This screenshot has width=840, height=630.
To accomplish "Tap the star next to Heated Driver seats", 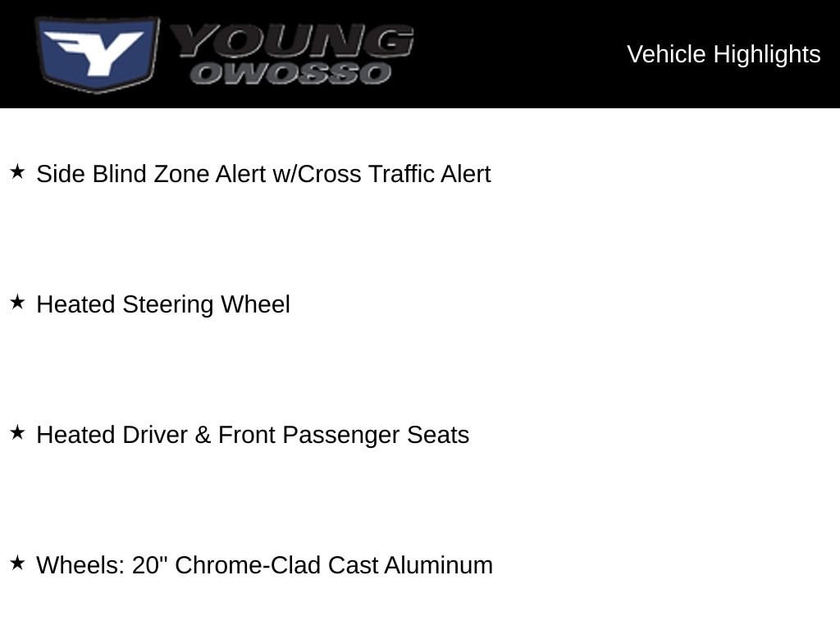I will pos(18,433).
